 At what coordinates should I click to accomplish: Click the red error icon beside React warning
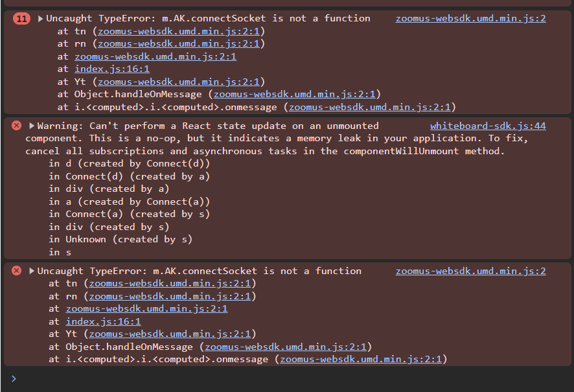click(16, 126)
